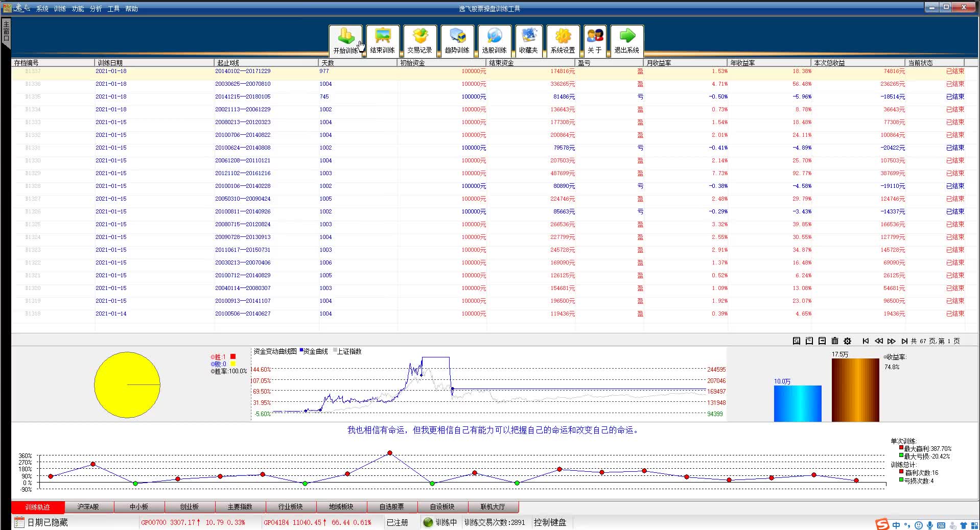Click the green globe 训练中 status icon
This screenshot has height=530, width=980.
[428, 522]
